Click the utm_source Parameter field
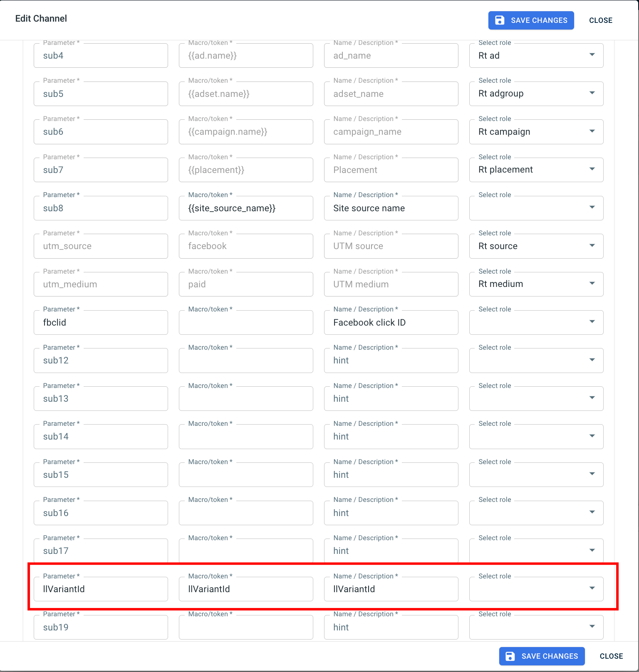This screenshot has height=672, width=639. (101, 246)
